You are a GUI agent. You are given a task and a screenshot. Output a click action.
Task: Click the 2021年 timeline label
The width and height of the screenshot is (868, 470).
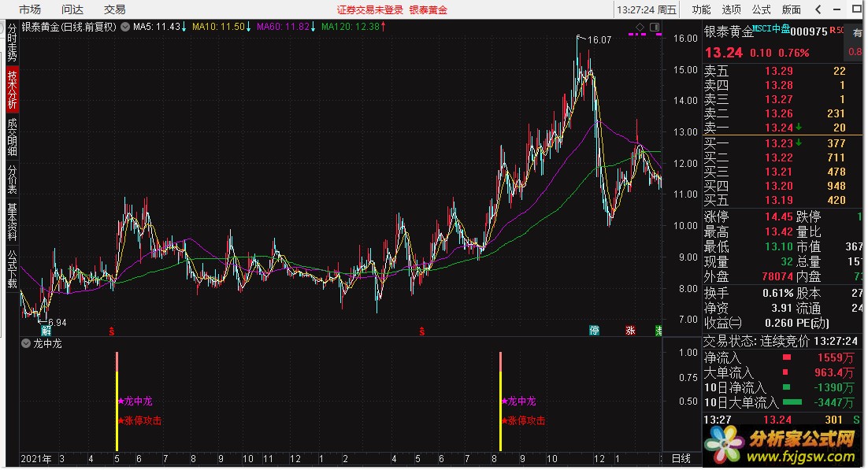[x=36, y=459]
